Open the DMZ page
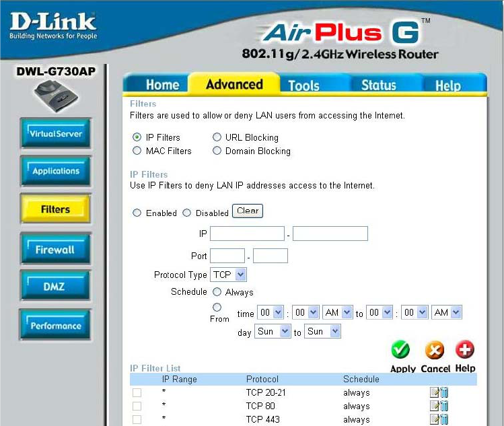 pos(56,286)
